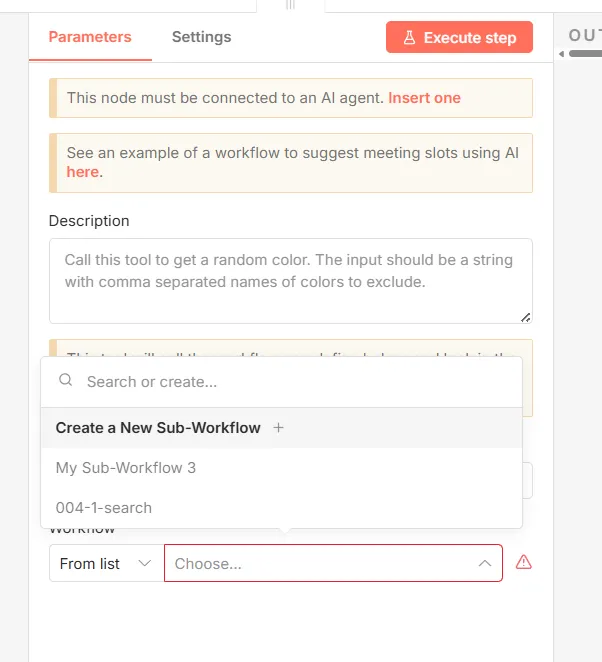
Task: Click the red warning triangle icon
Action: point(523,563)
